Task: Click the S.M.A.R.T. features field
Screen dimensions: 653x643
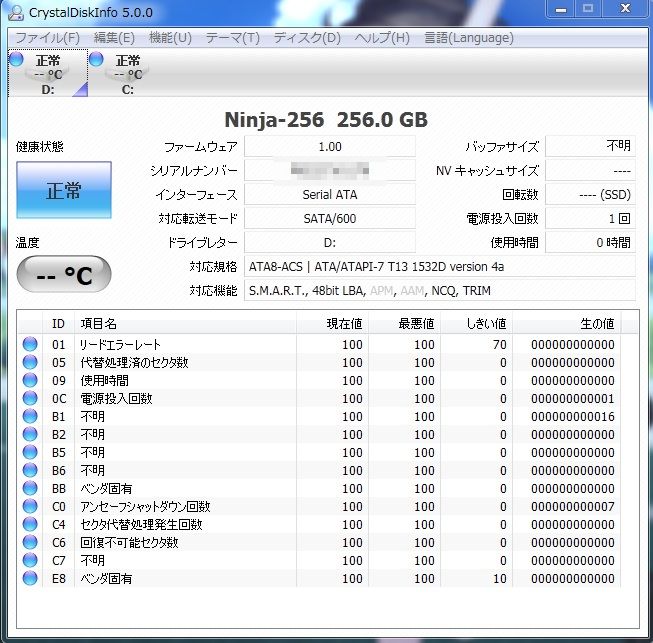Action: [x=440, y=290]
